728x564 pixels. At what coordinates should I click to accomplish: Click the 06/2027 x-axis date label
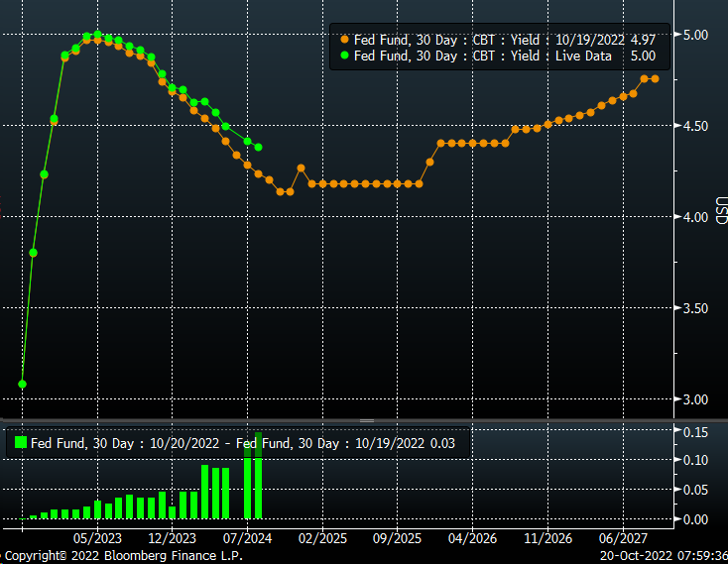point(623,538)
